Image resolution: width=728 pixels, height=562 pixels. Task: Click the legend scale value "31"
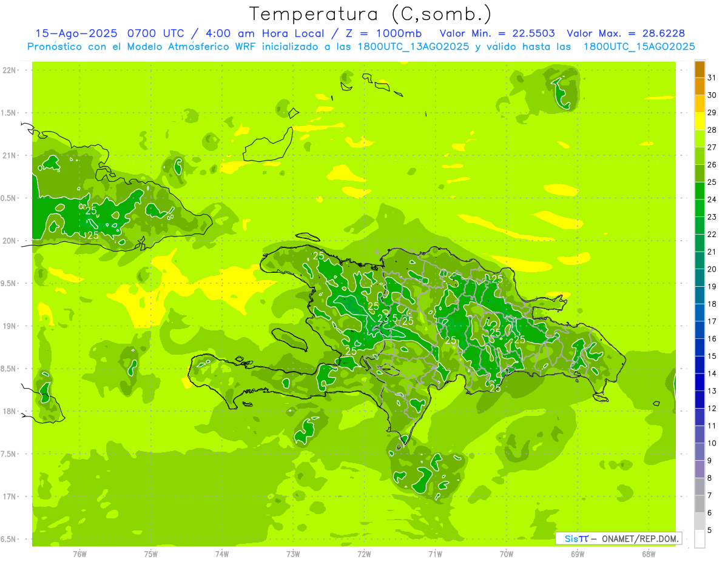712,78
